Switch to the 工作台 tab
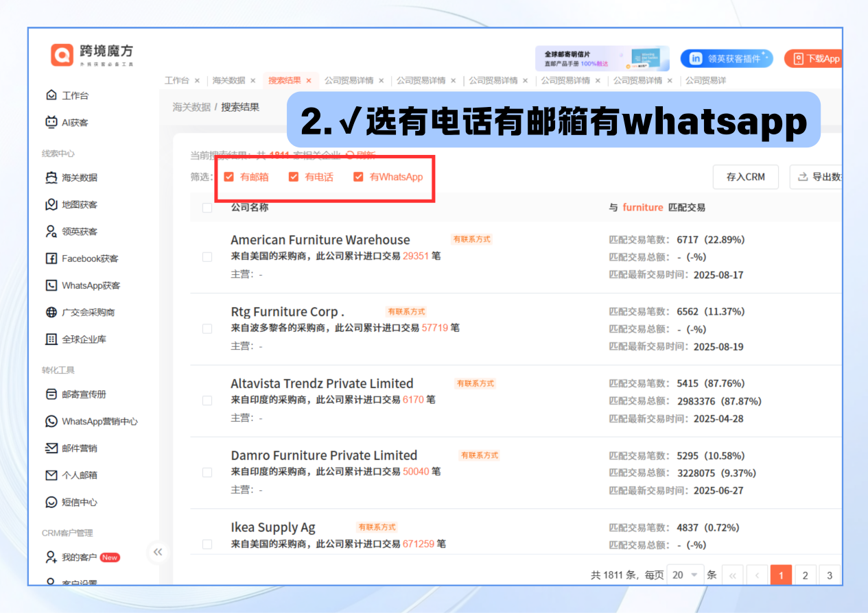The image size is (868, 613). coord(177,80)
